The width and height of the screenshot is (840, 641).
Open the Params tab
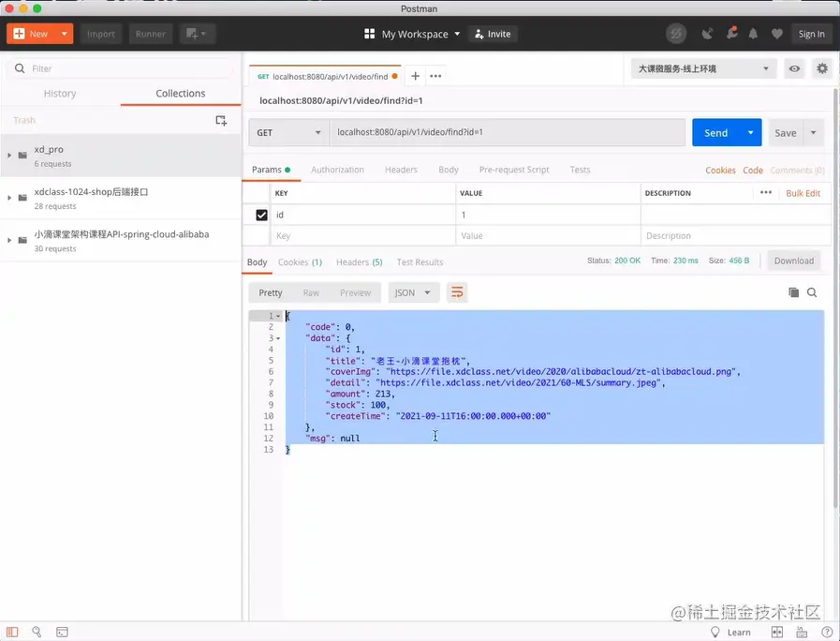point(271,170)
